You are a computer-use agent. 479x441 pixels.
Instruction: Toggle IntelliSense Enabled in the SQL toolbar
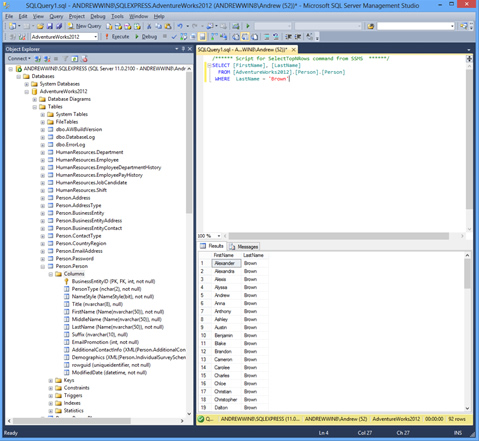(202, 37)
